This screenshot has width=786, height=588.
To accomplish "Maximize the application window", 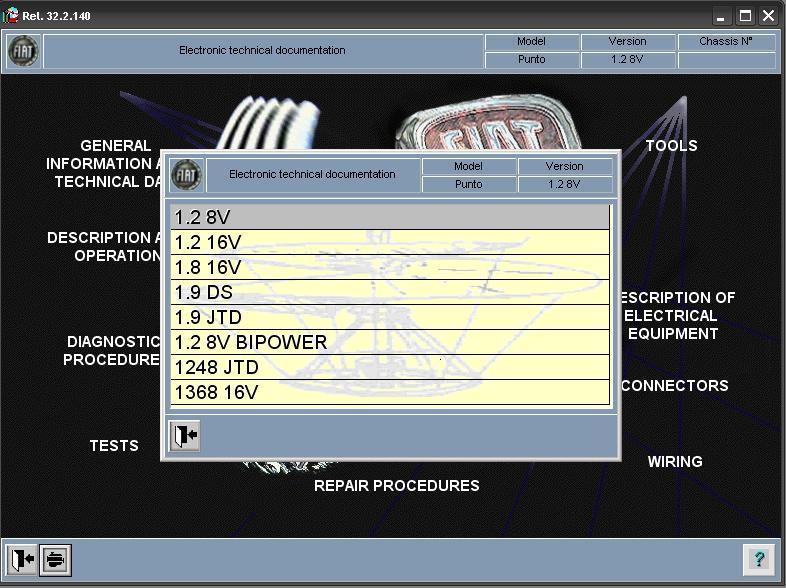I will coord(745,16).
